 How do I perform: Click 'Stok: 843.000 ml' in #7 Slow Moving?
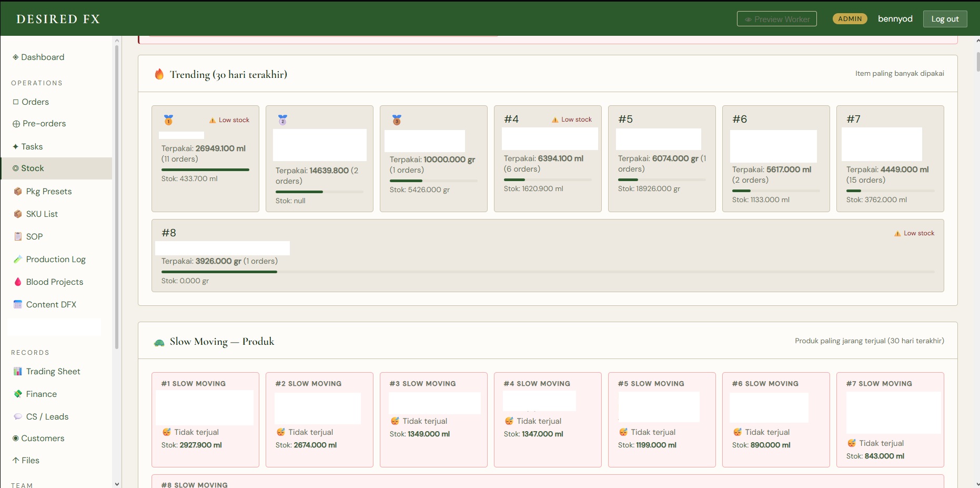(x=875, y=456)
